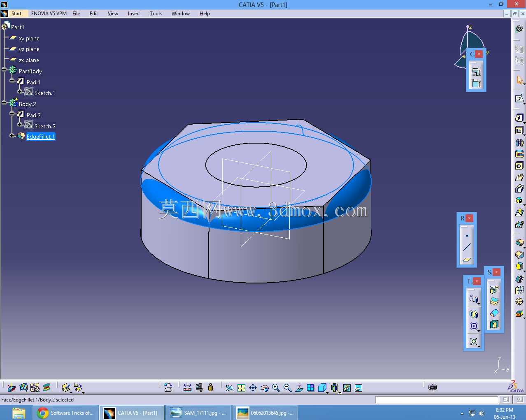
Task: Select the Pad tool in right toolbar
Action: tap(519, 118)
